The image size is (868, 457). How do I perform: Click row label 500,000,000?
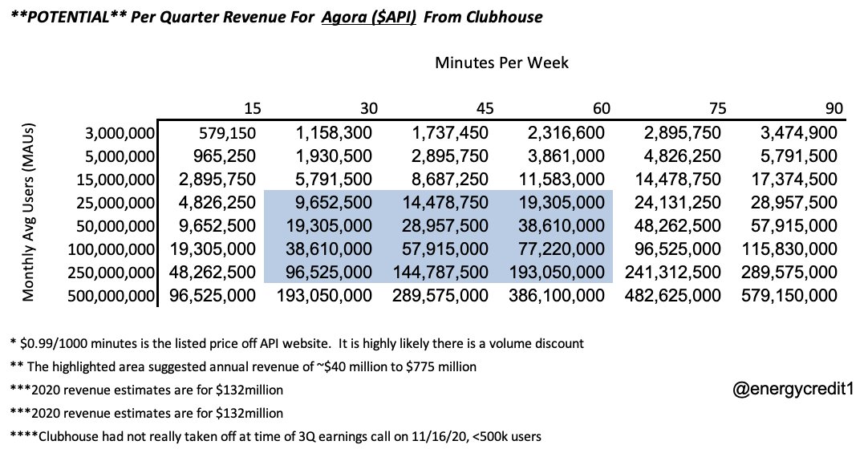pos(112,296)
